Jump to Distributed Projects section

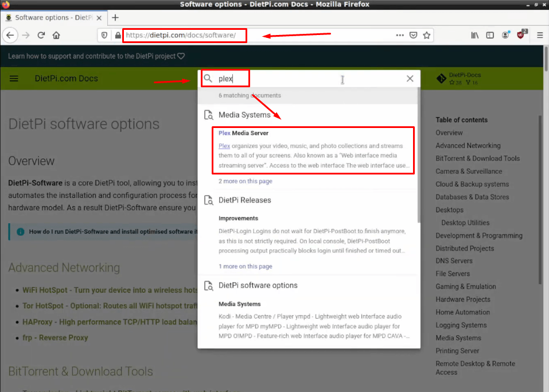pos(465,249)
